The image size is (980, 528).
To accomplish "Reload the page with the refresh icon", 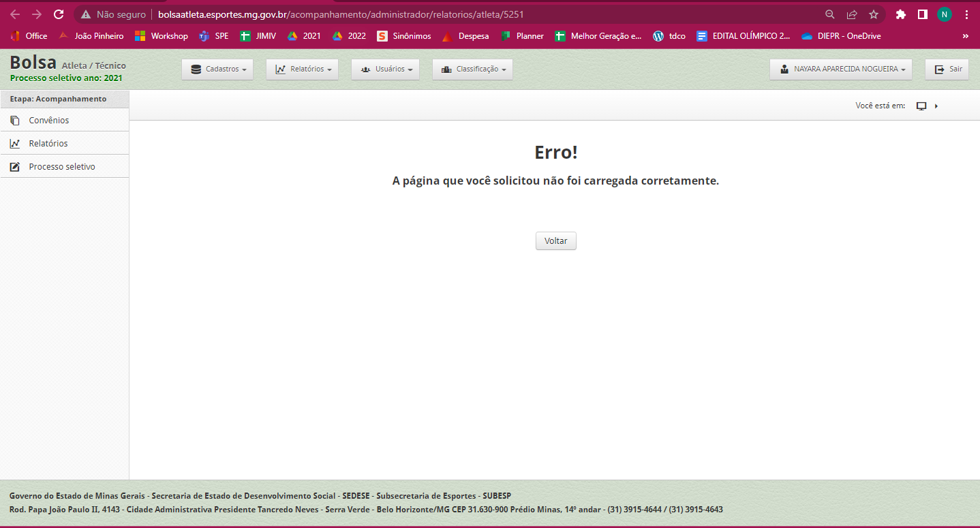I will (59, 14).
